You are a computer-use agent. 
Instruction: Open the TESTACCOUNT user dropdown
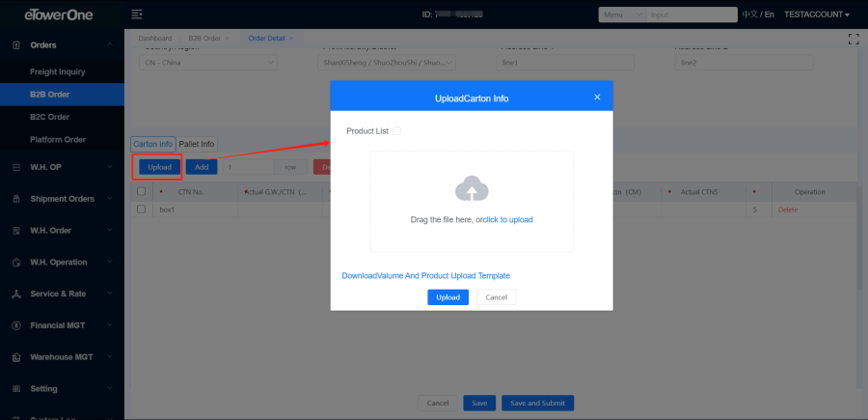[817, 14]
